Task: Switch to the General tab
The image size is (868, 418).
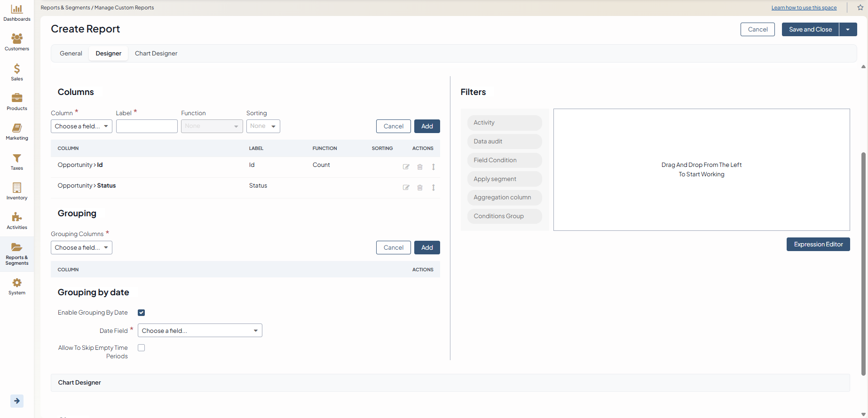Action: [x=71, y=54]
